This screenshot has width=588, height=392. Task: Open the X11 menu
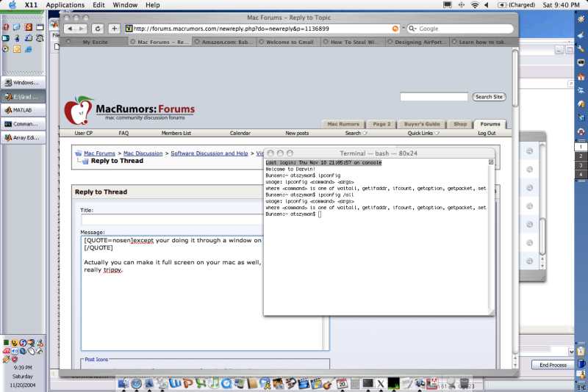(x=31, y=5)
